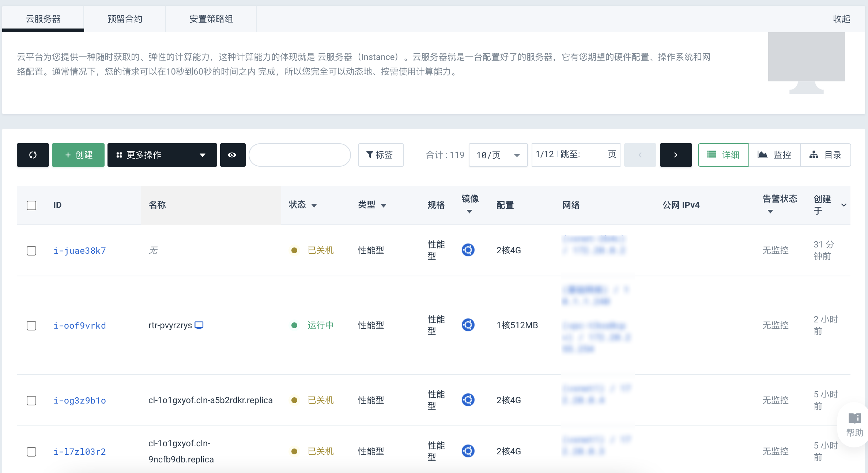Switch to 监控 monitoring view
The width and height of the screenshot is (868, 473).
pos(774,155)
